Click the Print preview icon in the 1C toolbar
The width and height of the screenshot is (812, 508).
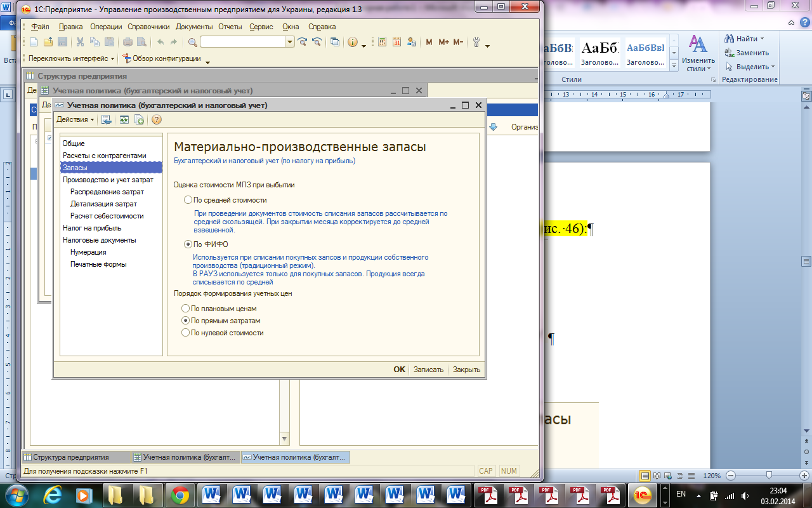click(x=141, y=42)
